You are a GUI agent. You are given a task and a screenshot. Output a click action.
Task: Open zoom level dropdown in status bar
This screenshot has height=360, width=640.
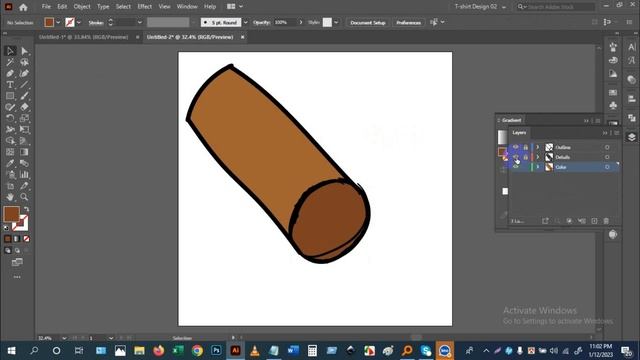[x=64, y=338]
